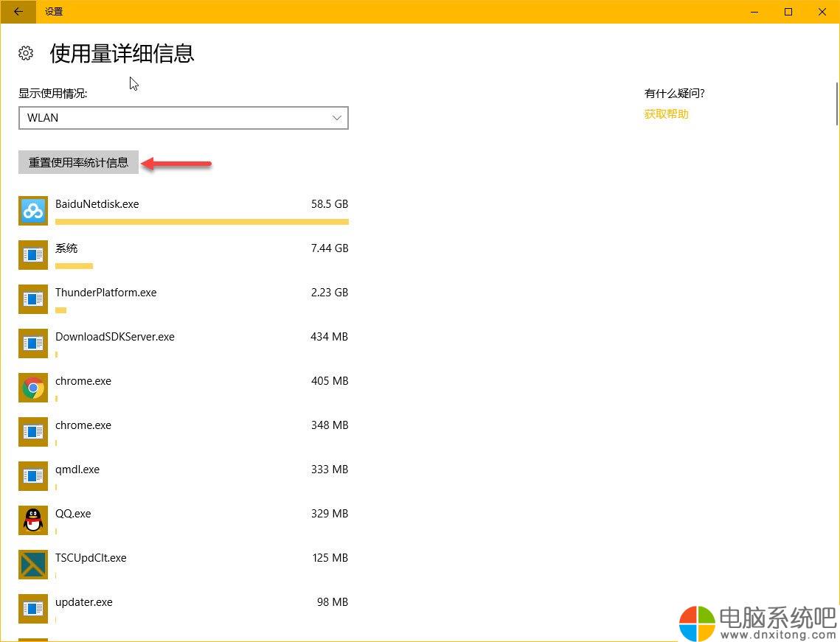
Task: Click the 2.23 GB usage value
Action: point(330,293)
